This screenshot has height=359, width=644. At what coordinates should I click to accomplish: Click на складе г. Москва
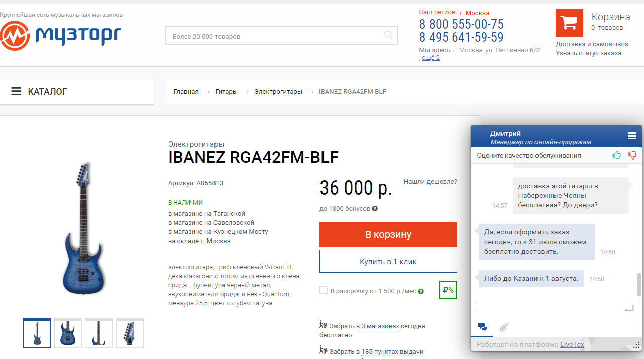(199, 241)
